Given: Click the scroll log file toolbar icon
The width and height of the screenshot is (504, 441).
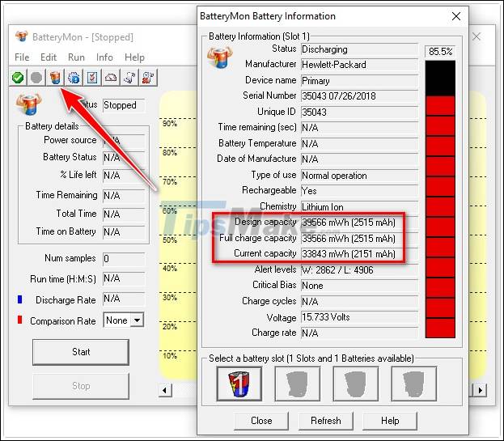Looking at the screenshot, I should coord(129,78).
